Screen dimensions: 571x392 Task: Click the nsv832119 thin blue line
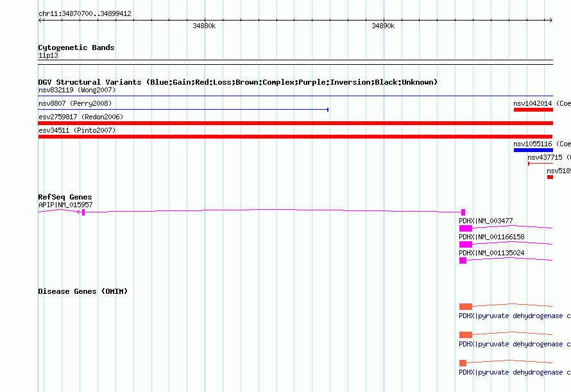click(296, 96)
